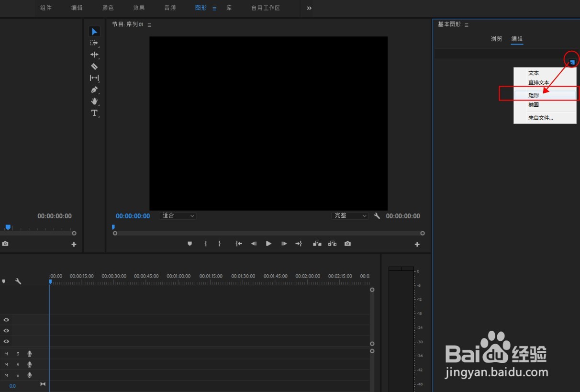580x392 pixels.
Task: Open 节目: 序列01 panel menu
Action: click(149, 25)
